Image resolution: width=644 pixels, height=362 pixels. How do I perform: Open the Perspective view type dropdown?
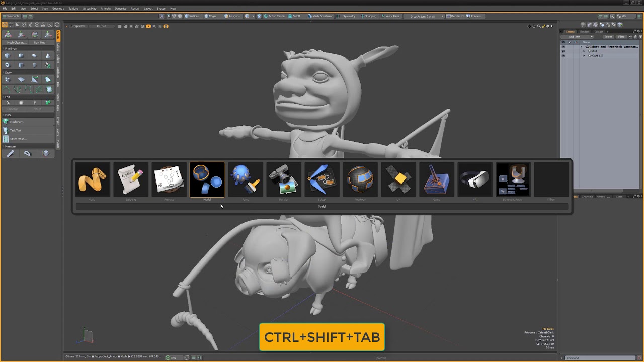coord(78,26)
